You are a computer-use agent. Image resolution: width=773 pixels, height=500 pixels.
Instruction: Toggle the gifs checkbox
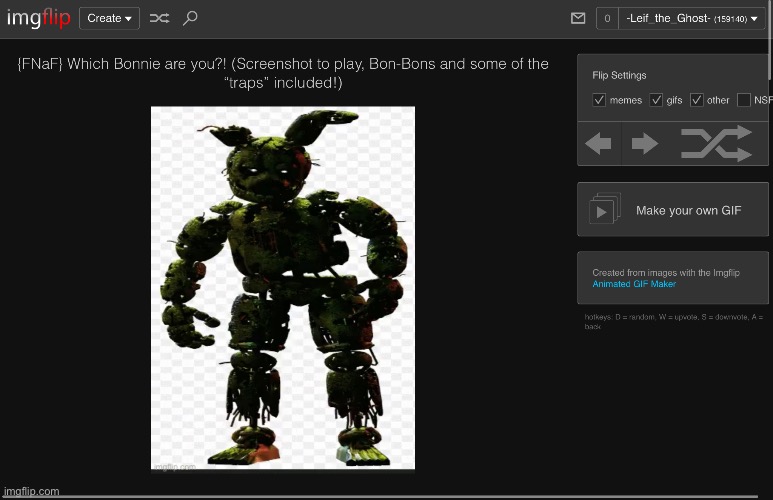(656, 100)
